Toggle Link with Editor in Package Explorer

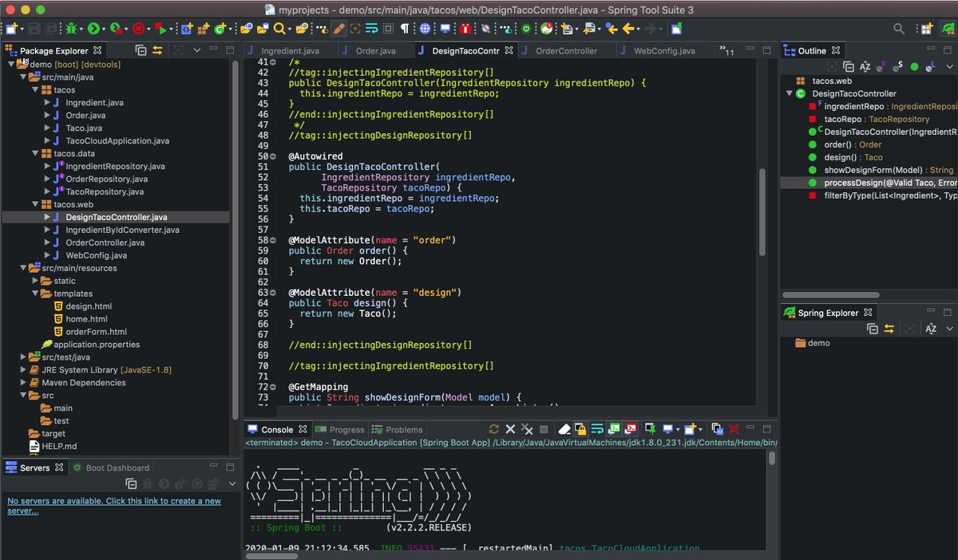point(157,50)
